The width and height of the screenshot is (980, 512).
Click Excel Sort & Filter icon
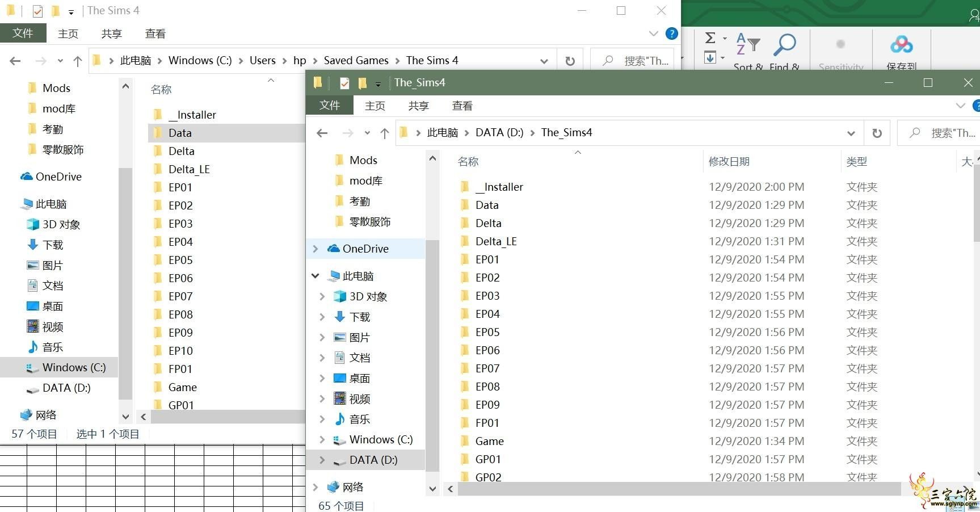pyautogui.click(x=748, y=45)
